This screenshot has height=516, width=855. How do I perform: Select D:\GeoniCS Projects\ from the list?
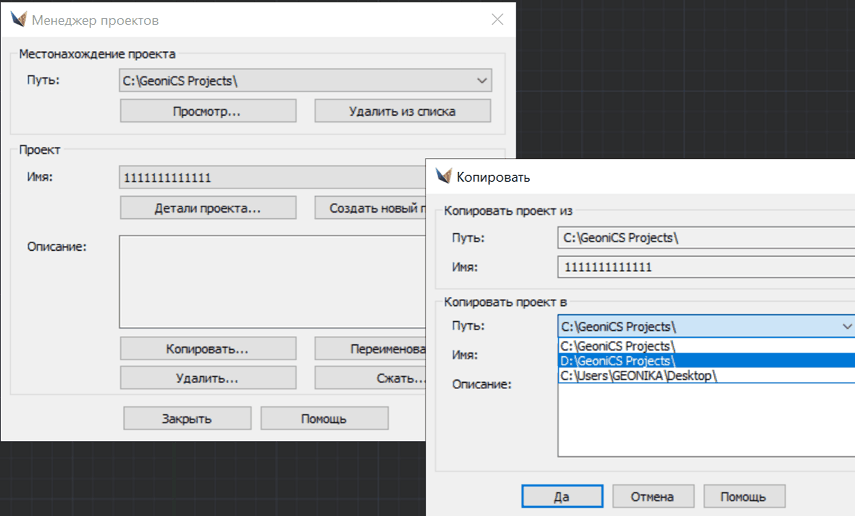point(617,360)
